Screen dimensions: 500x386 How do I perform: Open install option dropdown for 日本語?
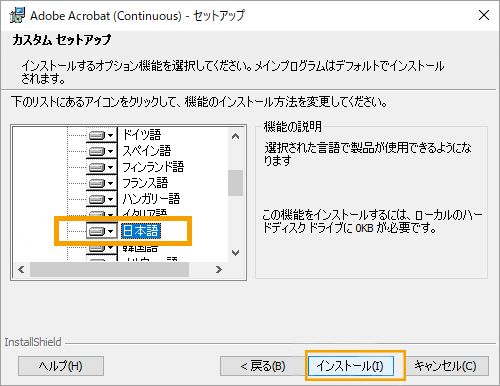pyautogui.click(x=102, y=231)
